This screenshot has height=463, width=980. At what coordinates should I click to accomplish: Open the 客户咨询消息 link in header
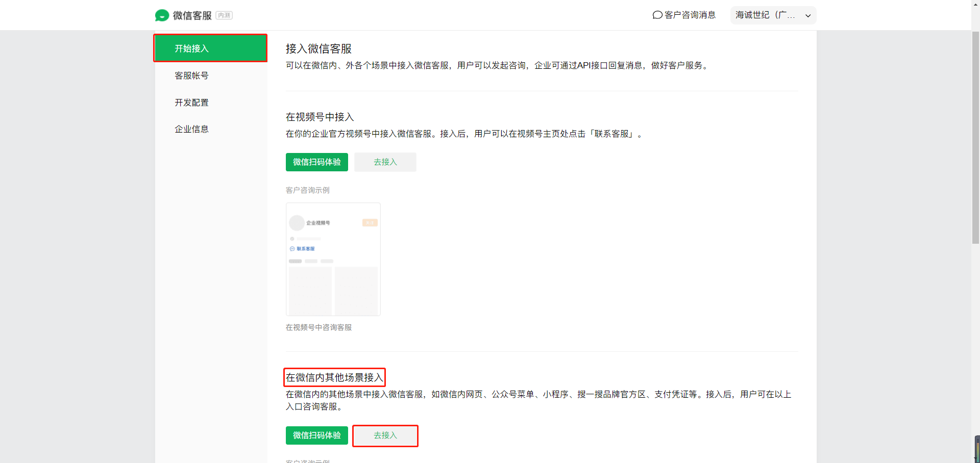pyautogui.click(x=684, y=15)
